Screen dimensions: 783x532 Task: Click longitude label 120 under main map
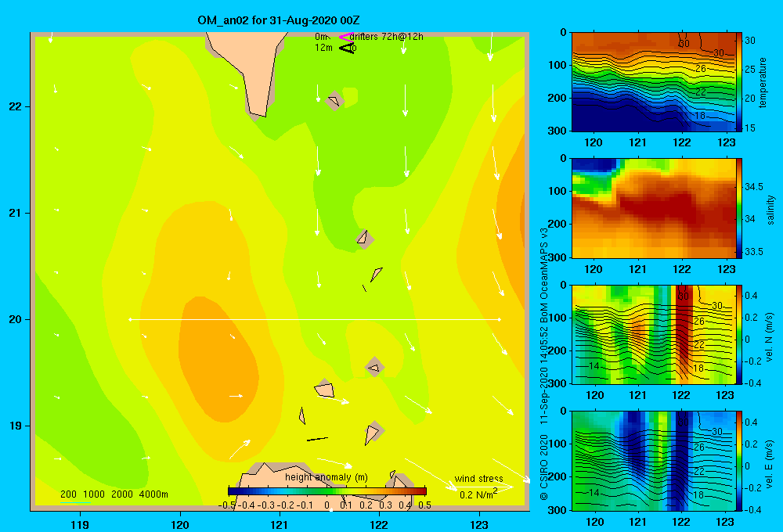180,525
